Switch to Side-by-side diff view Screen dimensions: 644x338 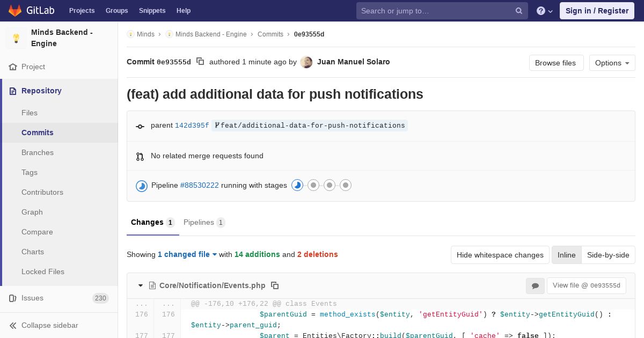(608, 255)
